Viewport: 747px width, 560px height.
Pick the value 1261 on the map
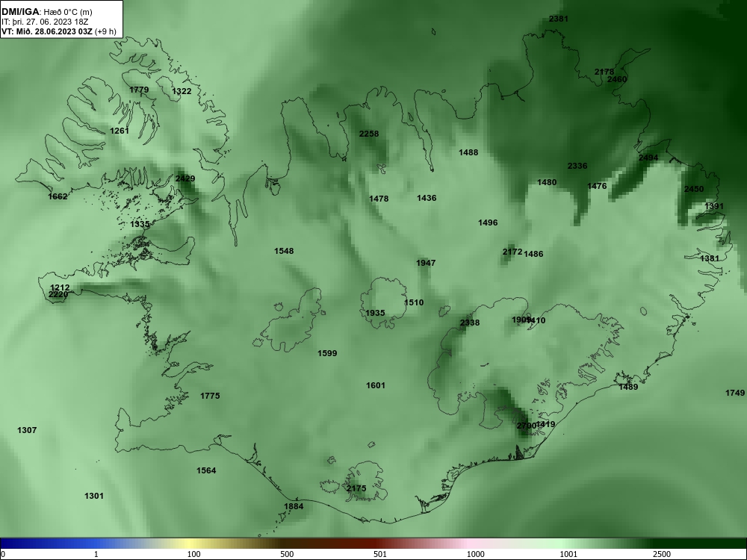tap(119, 131)
